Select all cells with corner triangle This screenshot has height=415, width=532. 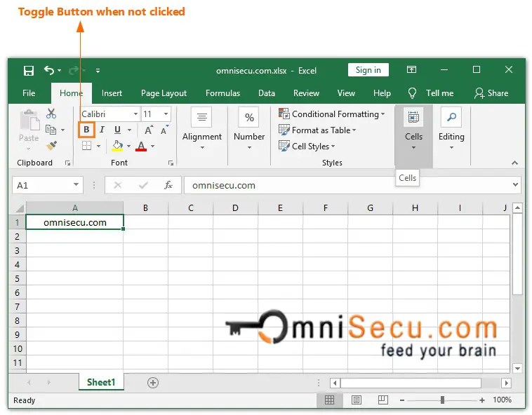click(x=19, y=208)
